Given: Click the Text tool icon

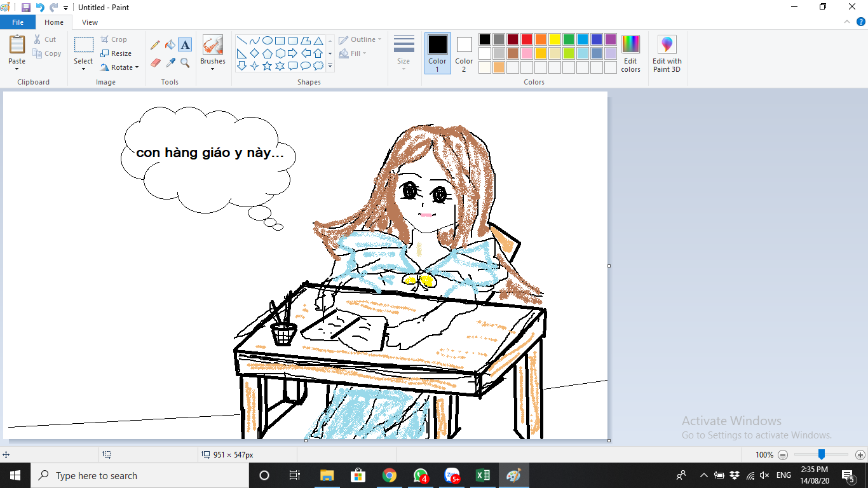Looking at the screenshot, I should [x=185, y=45].
